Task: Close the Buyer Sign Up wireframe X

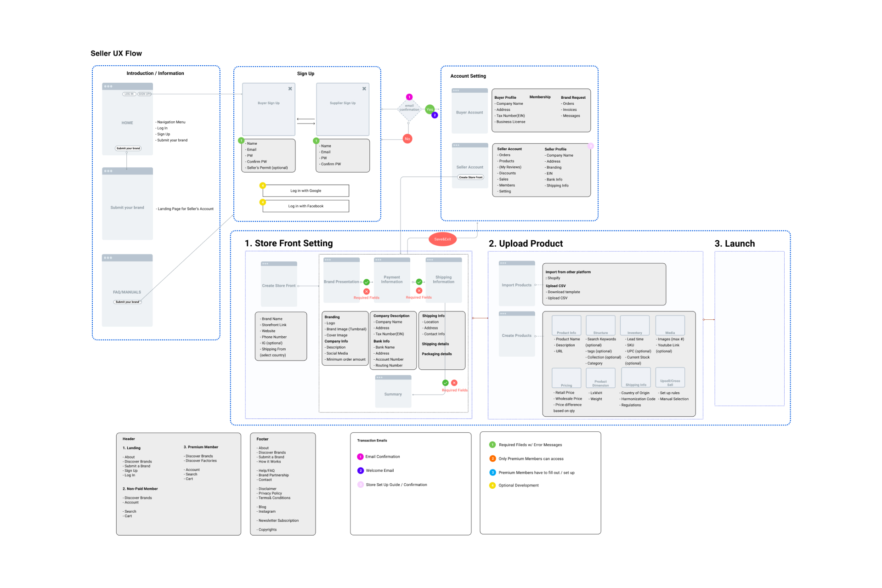Action: [290, 89]
